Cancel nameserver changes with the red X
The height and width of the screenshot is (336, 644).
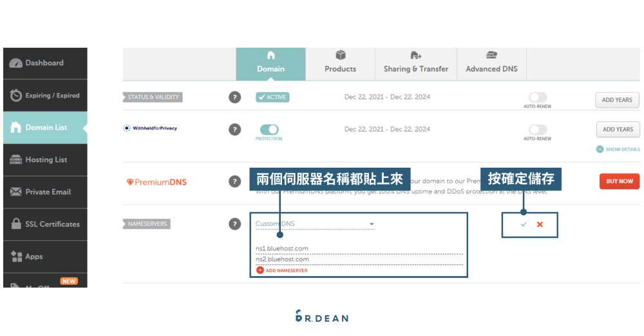click(540, 224)
